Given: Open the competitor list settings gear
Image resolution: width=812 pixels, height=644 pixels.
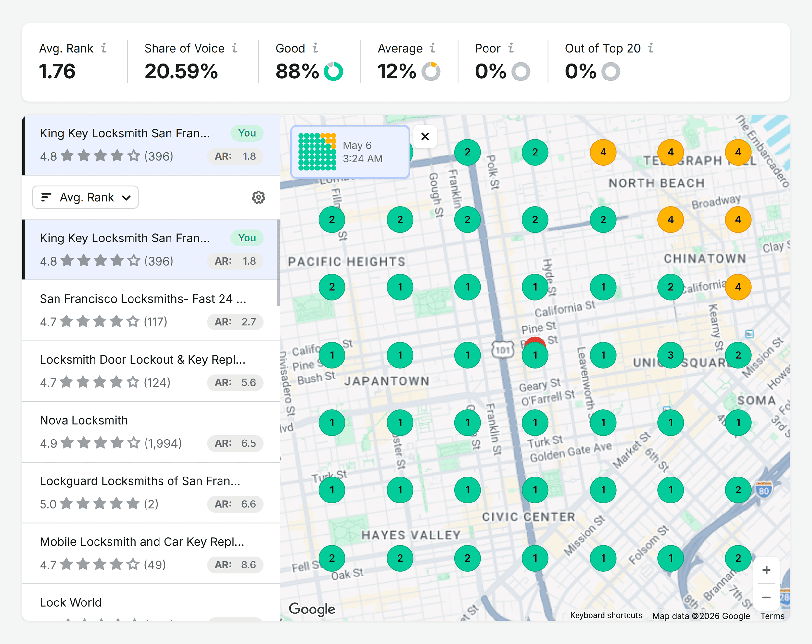Looking at the screenshot, I should pos(258,197).
